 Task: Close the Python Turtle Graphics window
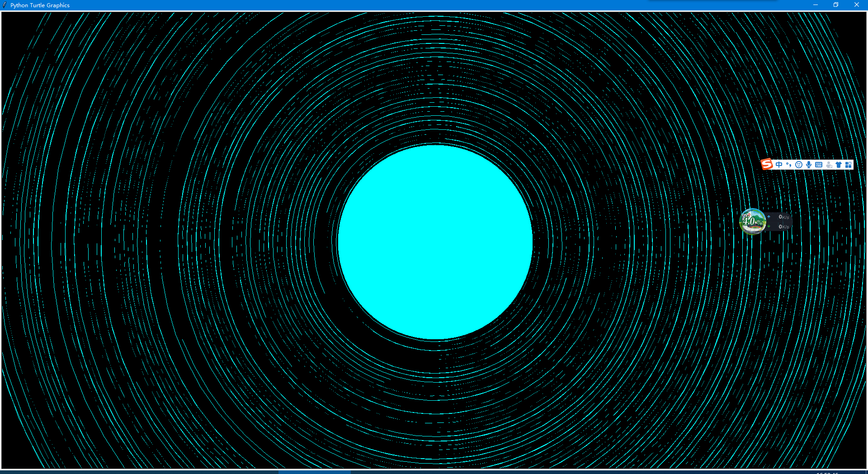(857, 5)
